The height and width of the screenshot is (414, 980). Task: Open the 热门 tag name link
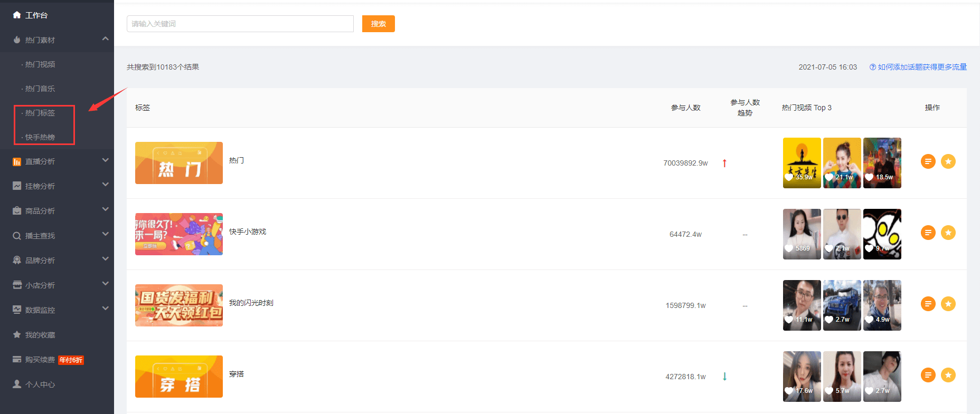click(237, 160)
